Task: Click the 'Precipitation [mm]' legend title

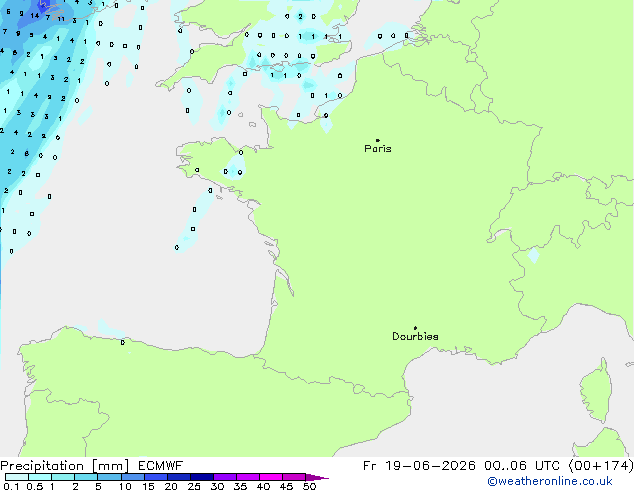Action: 65,466
